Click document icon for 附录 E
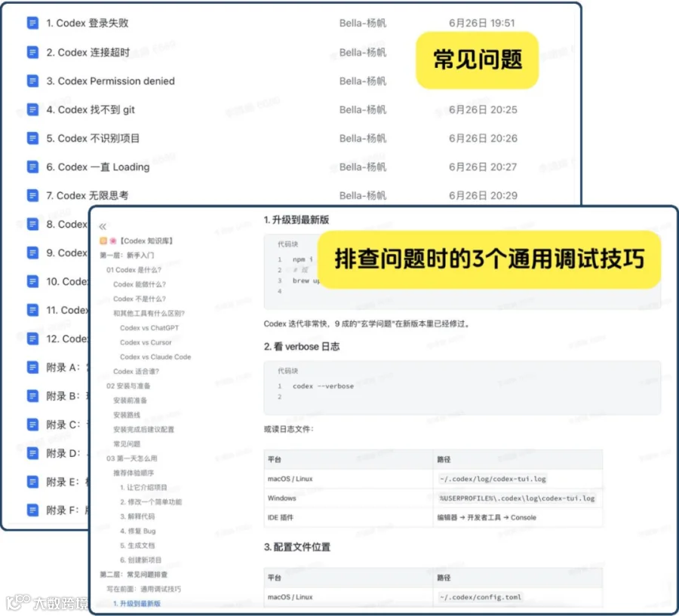The height and width of the screenshot is (616, 679). coord(32,482)
